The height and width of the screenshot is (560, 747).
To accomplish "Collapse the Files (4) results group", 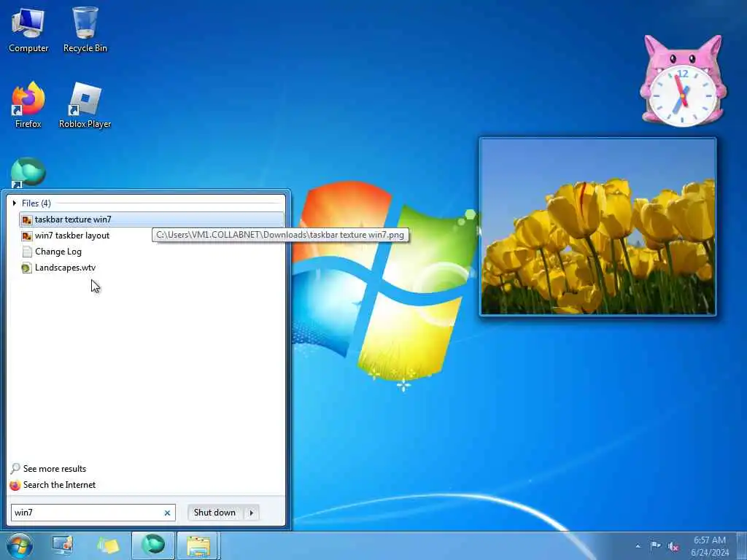I will pos(15,203).
